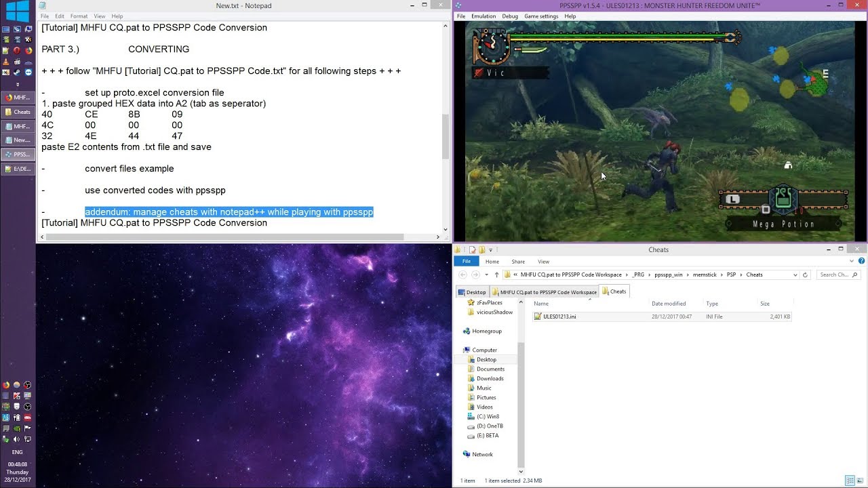The height and width of the screenshot is (488, 868).
Task: Click Explorer refresh button
Action: coord(806,274)
